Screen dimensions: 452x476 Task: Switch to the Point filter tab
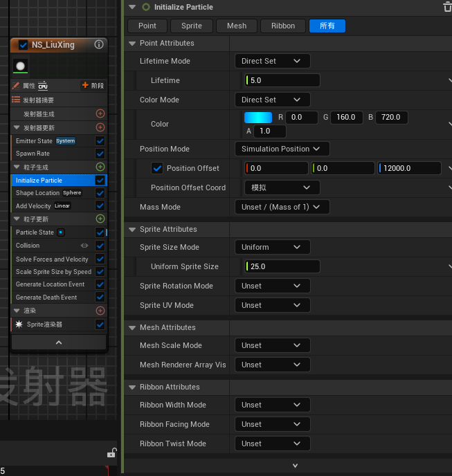pos(147,26)
